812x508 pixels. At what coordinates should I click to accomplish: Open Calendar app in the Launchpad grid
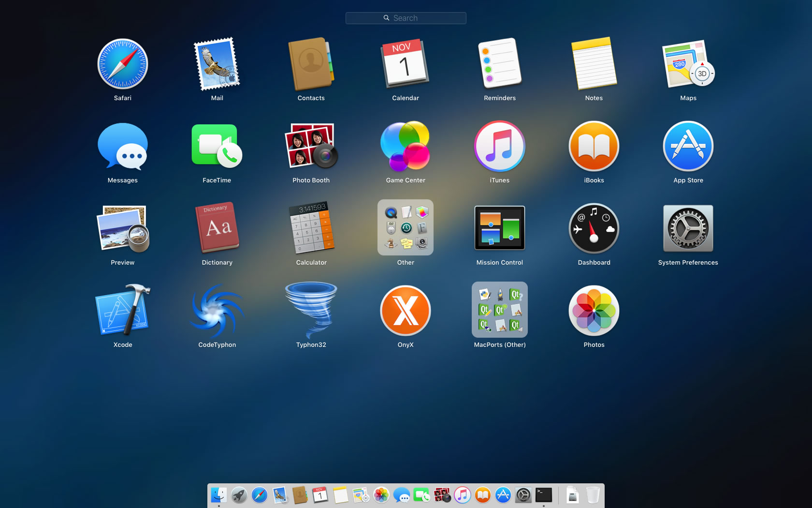pyautogui.click(x=406, y=64)
